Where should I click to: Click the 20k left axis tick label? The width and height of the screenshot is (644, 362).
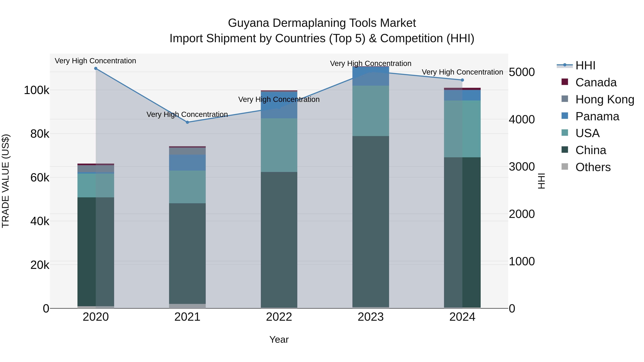pyautogui.click(x=40, y=265)
